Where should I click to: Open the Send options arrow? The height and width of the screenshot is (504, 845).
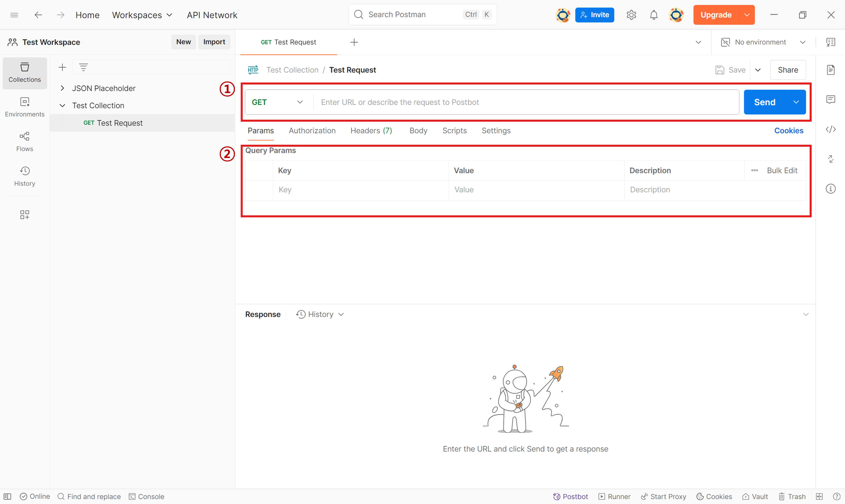796,102
